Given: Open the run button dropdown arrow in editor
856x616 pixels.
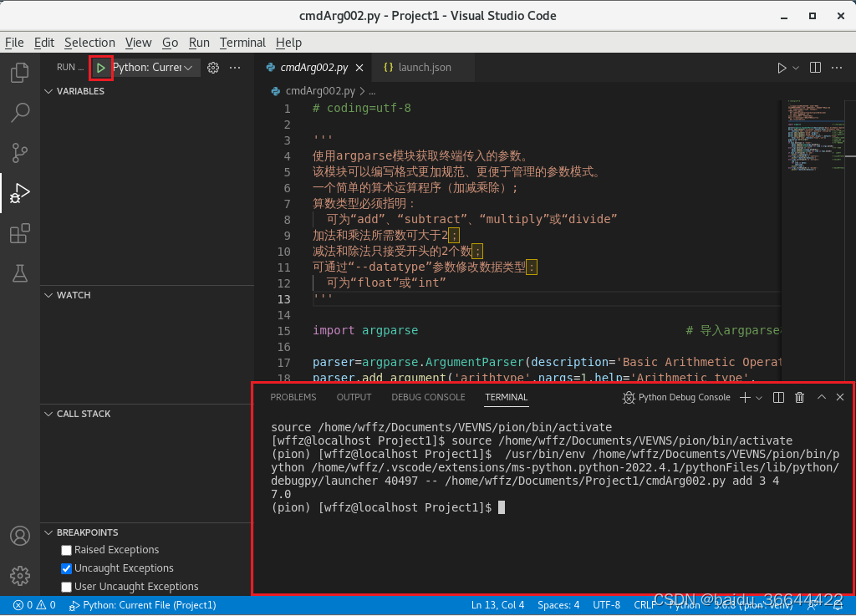Looking at the screenshot, I should [x=796, y=68].
